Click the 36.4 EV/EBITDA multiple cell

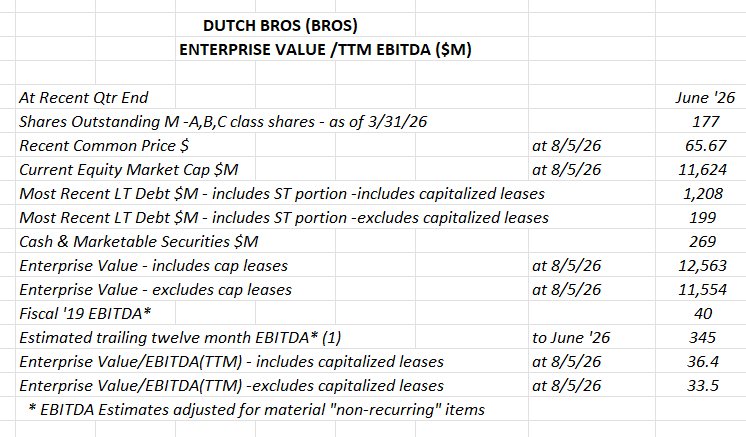(x=703, y=362)
